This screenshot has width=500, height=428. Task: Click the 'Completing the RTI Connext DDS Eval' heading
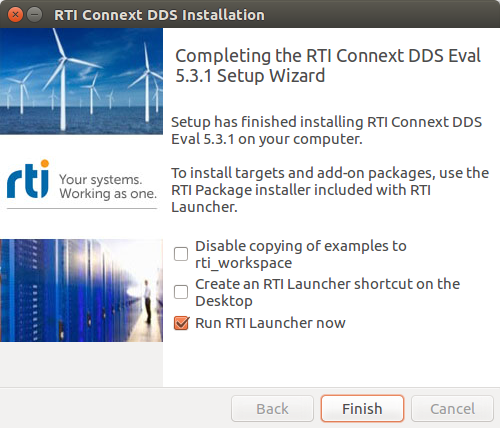tap(328, 65)
